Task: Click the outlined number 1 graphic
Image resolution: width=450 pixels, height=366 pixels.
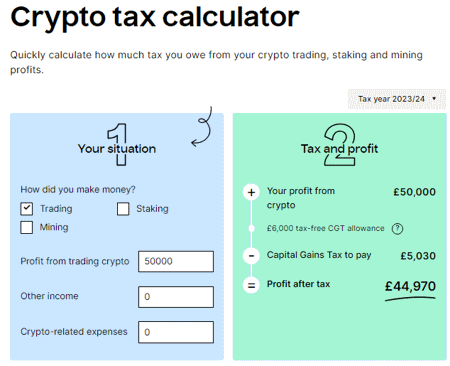Action: (x=117, y=144)
